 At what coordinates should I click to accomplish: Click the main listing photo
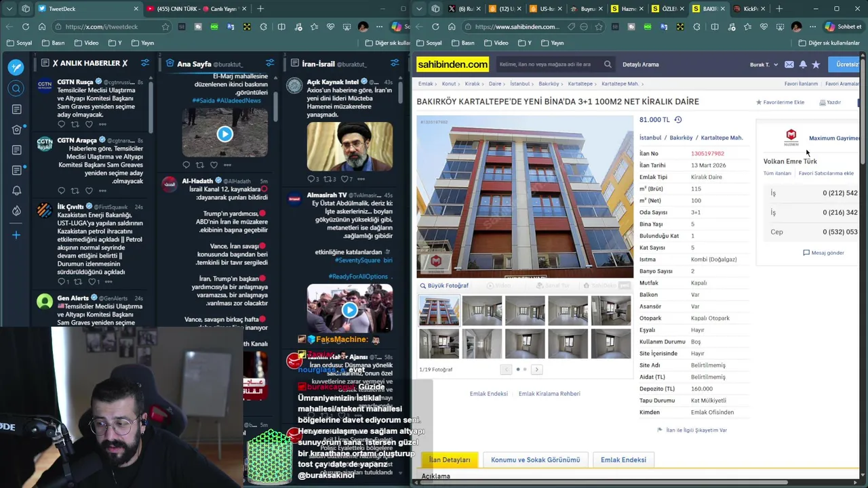[x=525, y=197]
